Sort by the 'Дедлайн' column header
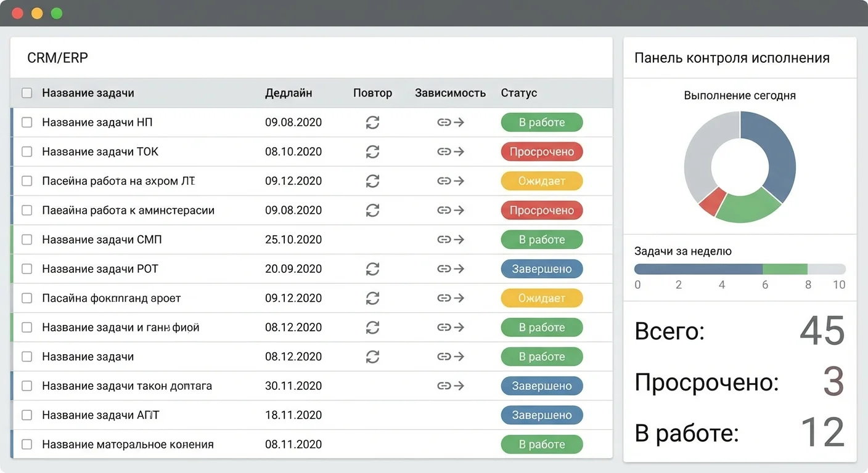The image size is (868, 473). (x=289, y=93)
